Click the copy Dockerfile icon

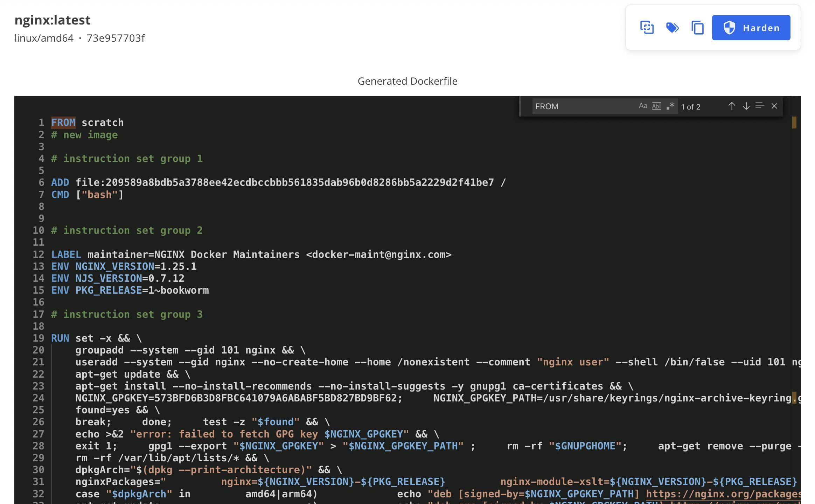point(697,28)
